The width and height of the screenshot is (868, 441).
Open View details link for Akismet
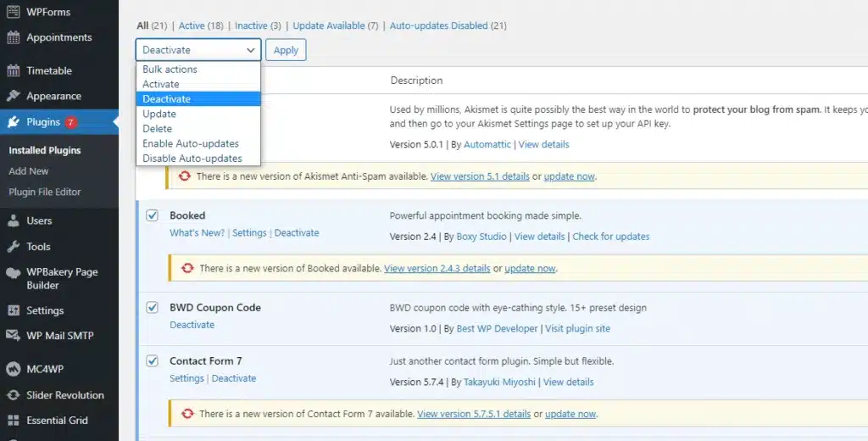click(x=543, y=145)
